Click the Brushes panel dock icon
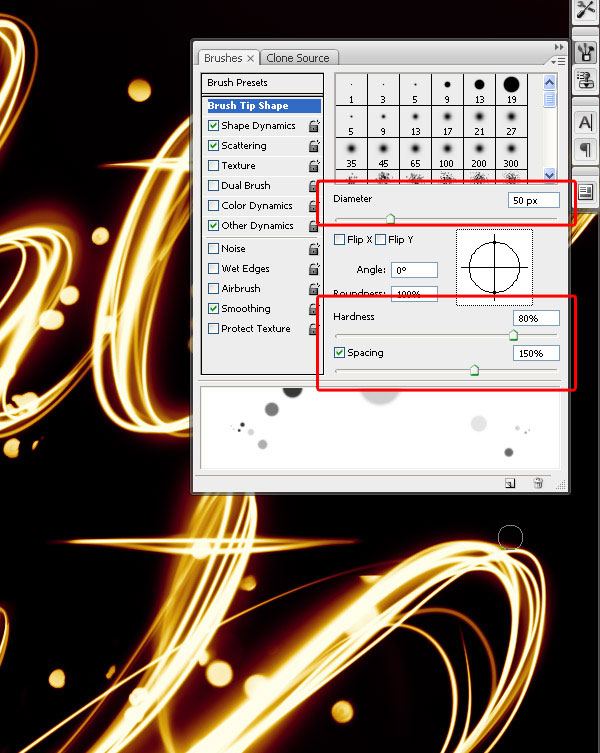This screenshot has width=600, height=753. 586,50
